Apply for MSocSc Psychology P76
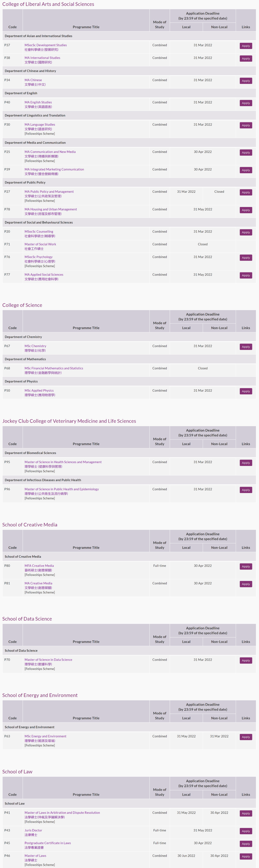 246,258
